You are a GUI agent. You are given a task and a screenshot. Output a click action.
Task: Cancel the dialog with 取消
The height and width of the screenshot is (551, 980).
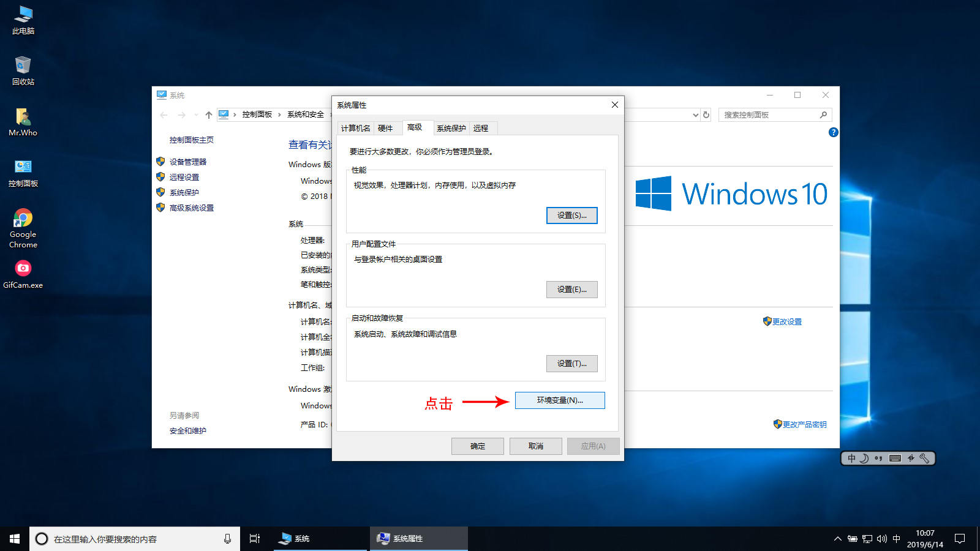[x=536, y=446]
